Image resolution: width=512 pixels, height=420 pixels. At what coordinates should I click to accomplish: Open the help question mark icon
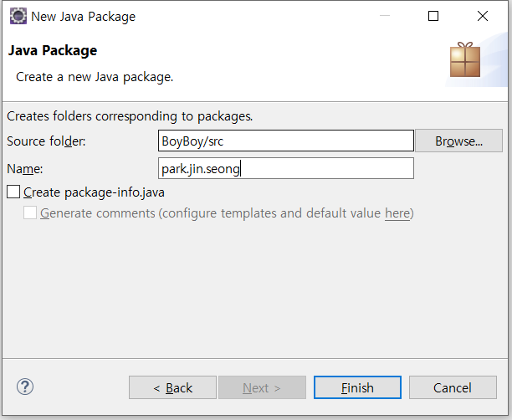(x=25, y=387)
